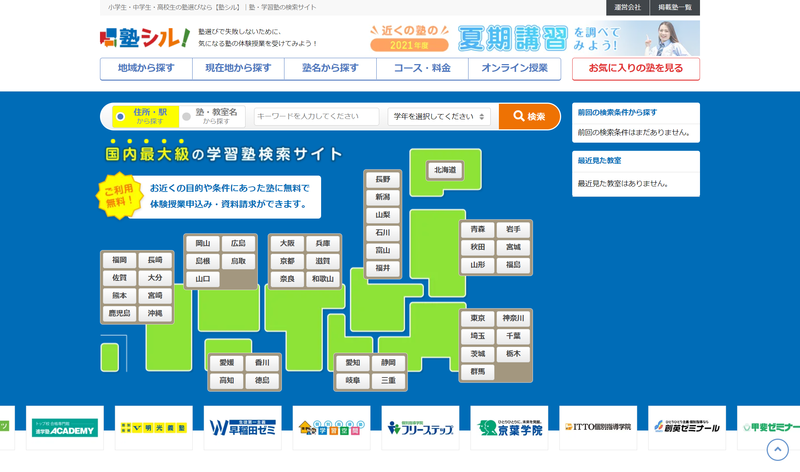Select 静岡 prefecture button

[388, 363]
